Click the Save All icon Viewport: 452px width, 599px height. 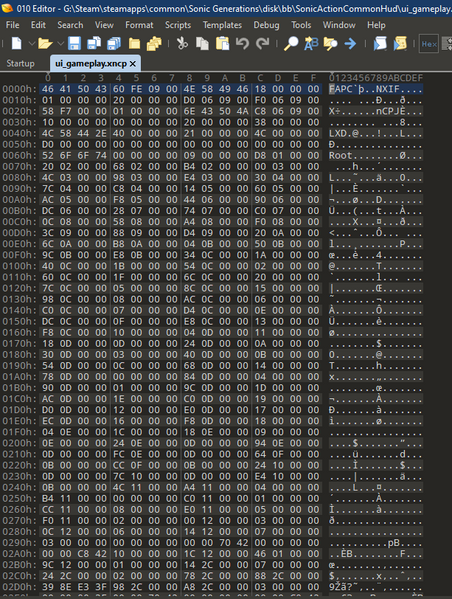tap(114, 43)
